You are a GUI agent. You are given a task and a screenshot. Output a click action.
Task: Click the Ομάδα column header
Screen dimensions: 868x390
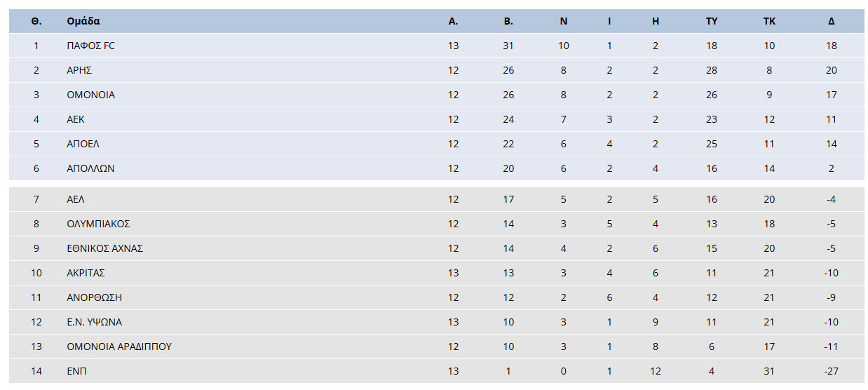click(x=83, y=21)
